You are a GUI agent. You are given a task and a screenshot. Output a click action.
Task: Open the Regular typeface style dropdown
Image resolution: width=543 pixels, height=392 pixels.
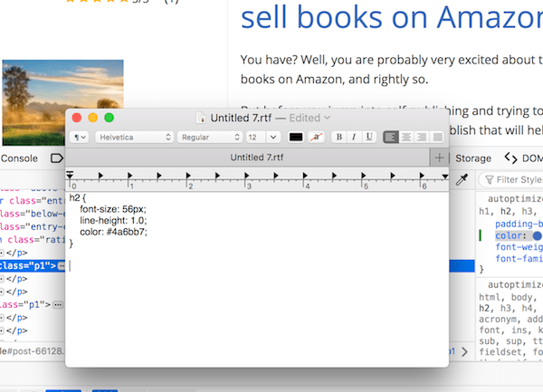click(x=209, y=137)
